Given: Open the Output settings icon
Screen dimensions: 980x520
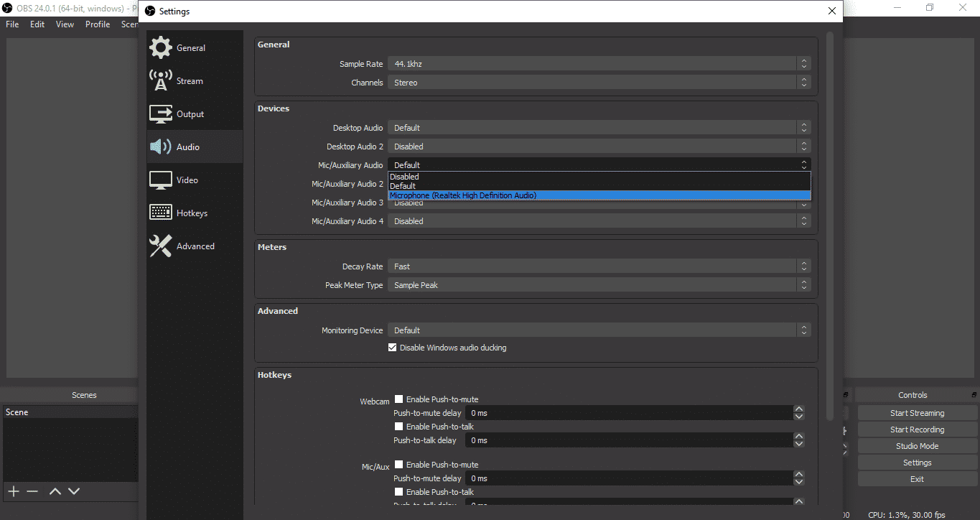Looking at the screenshot, I should (x=161, y=113).
